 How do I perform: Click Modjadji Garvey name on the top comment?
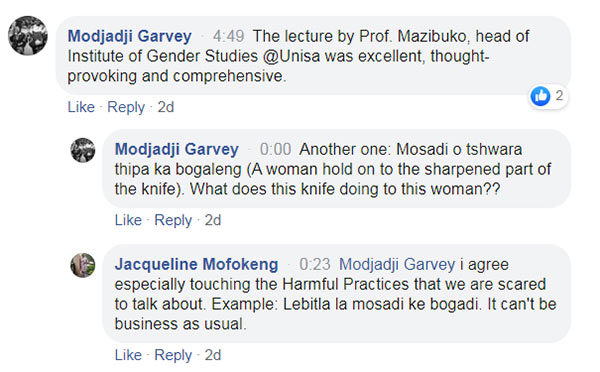coord(130,36)
